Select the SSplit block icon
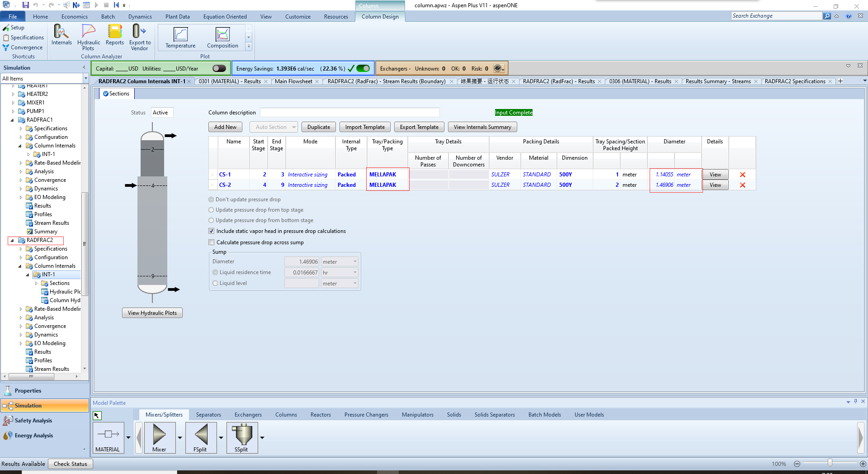This screenshot has height=474, width=868. click(242, 437)
